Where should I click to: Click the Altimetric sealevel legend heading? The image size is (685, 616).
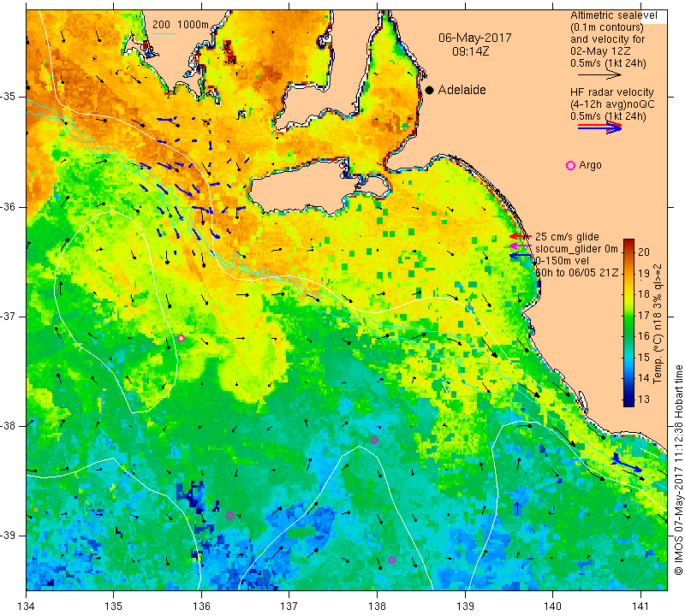(613, 15)
